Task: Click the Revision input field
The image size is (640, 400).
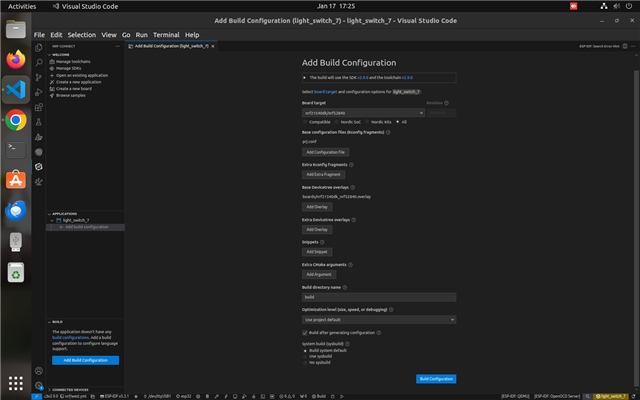Action: pyautogui.click(x=441, y=113)
